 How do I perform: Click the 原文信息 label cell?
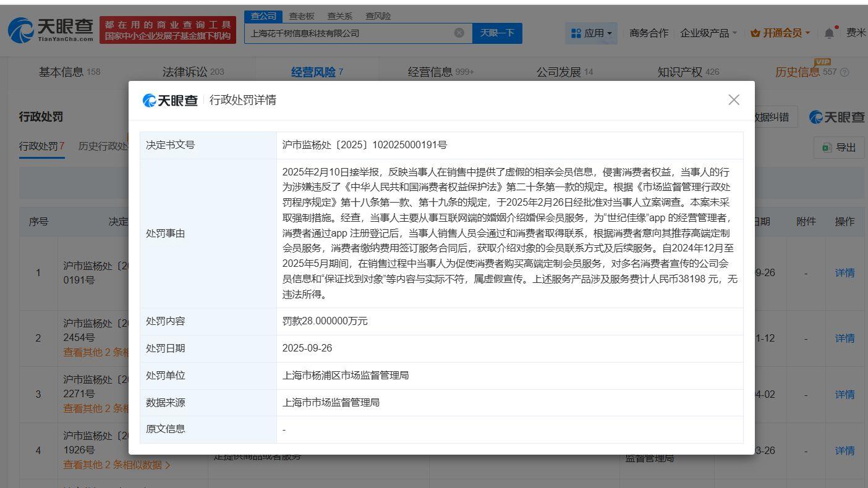208,429
